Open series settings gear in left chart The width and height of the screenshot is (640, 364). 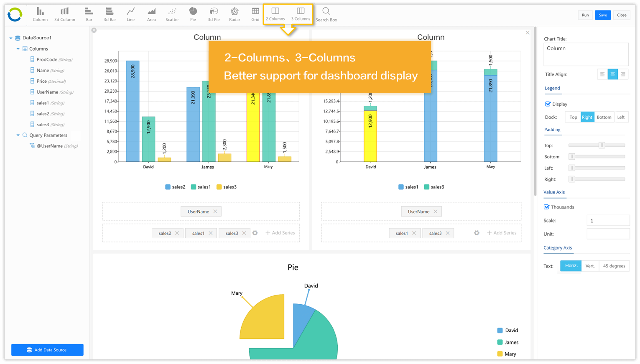pyautogui.click(x=255, y=233)
